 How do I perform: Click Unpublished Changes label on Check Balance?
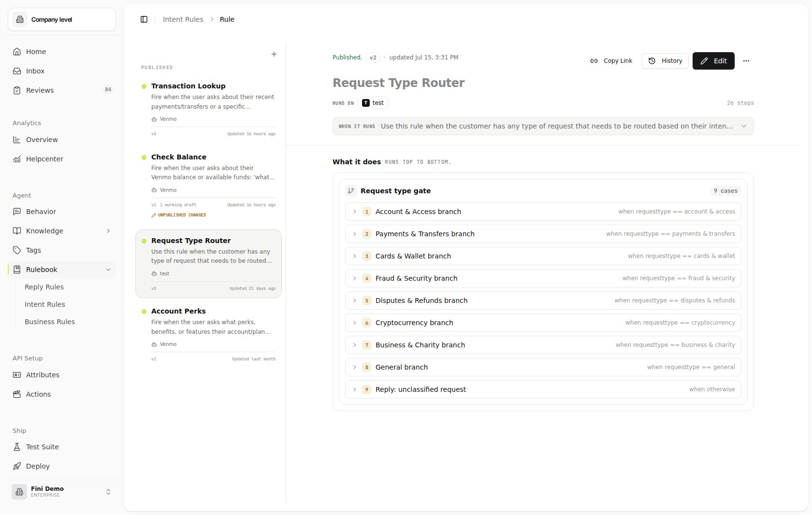click(179, 215)
